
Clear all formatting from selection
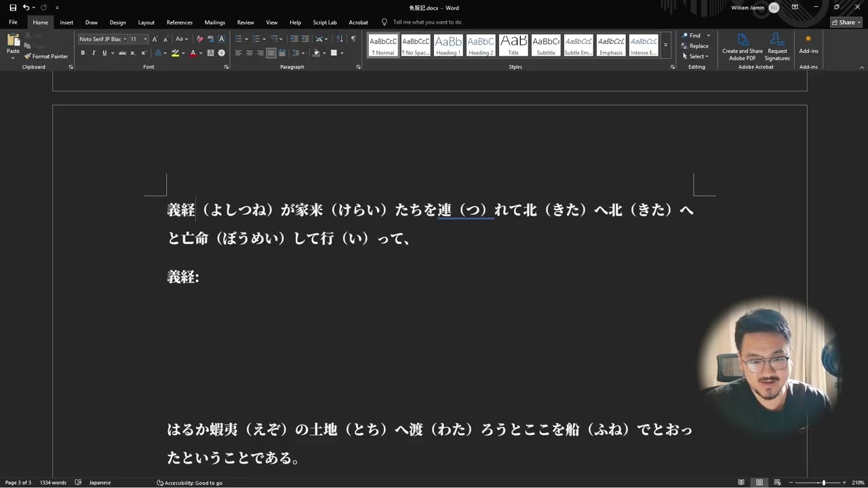click(199, 39)
